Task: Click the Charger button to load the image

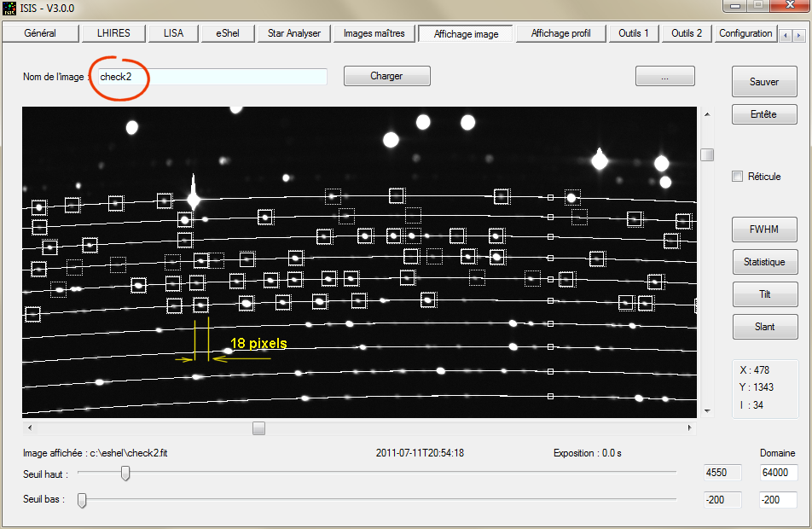Action: (386, 76)
